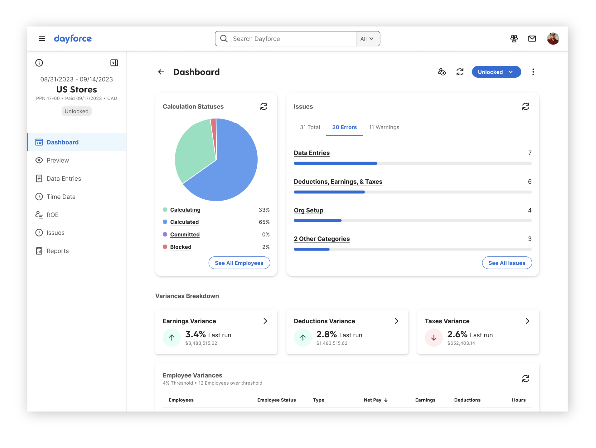
Task: Click the Hours column header
Action: pos(518,400)
